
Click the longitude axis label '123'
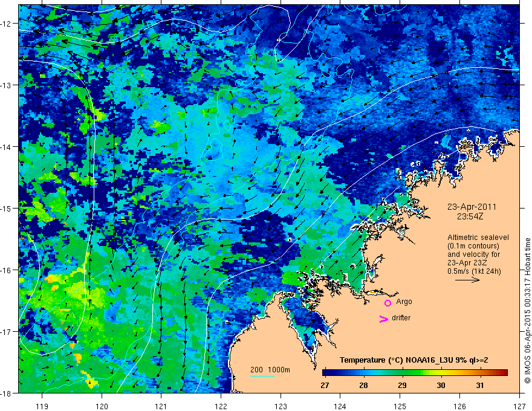(x=281, y=406)
